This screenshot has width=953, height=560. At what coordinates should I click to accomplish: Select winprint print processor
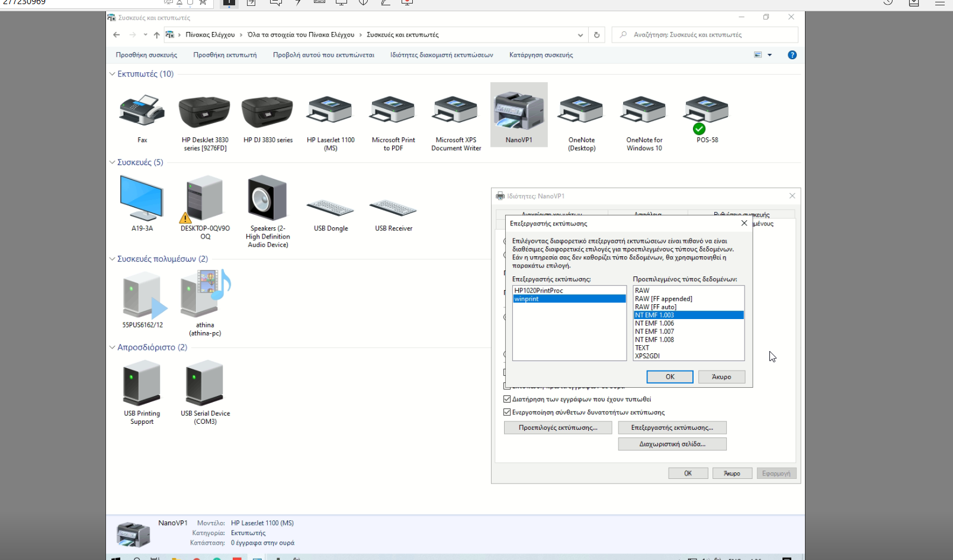coord(569,299)
